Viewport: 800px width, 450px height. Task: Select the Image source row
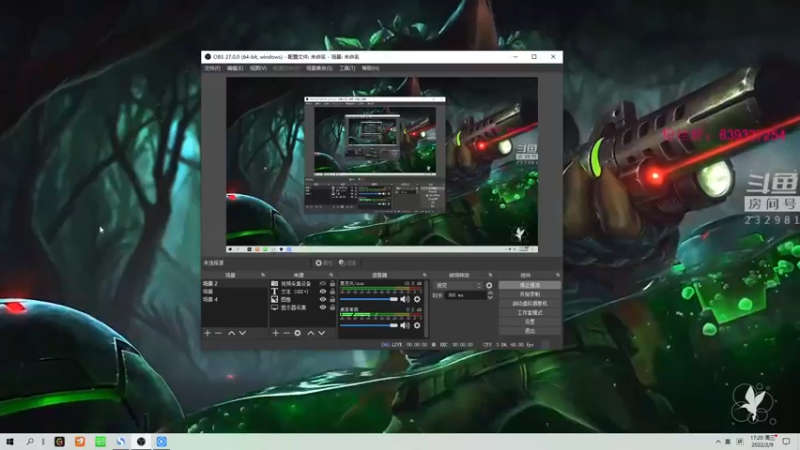point(303,299)
